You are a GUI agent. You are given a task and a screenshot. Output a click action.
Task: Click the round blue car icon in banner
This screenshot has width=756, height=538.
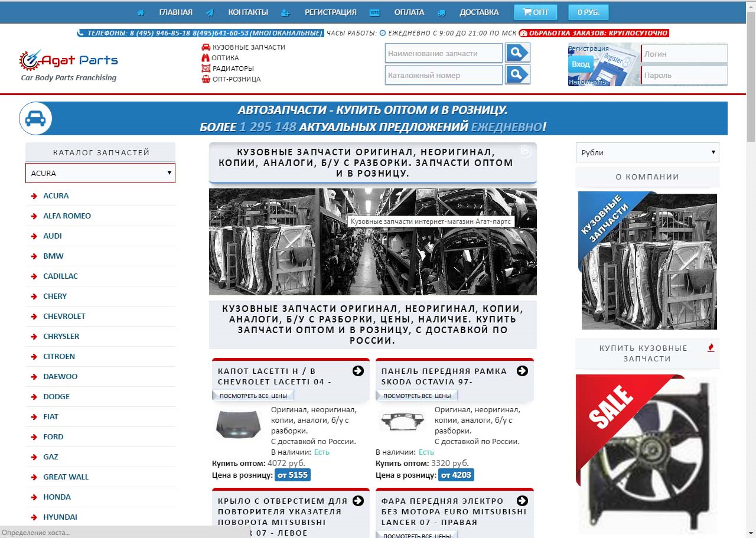pos(35,119)
